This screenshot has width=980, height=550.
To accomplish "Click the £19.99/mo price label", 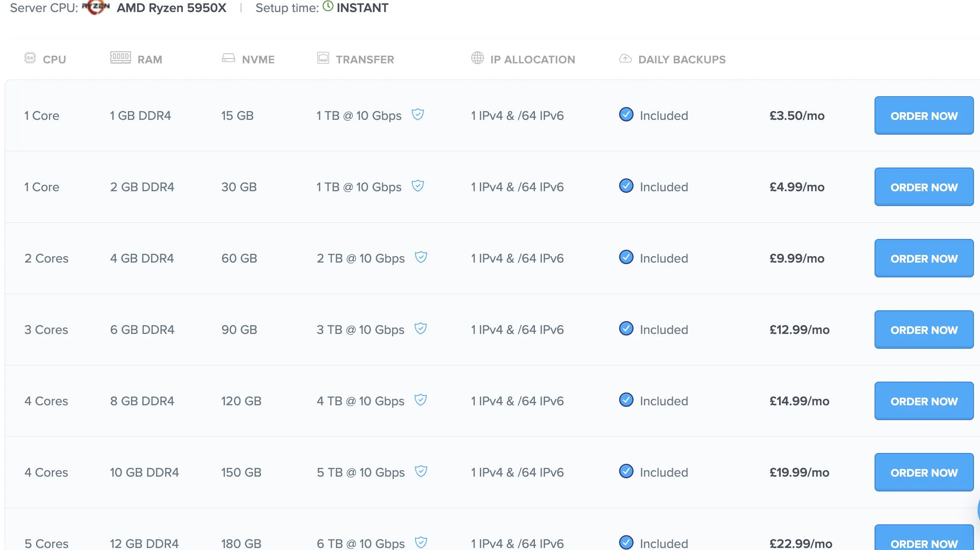I will [x=799, y=473].
